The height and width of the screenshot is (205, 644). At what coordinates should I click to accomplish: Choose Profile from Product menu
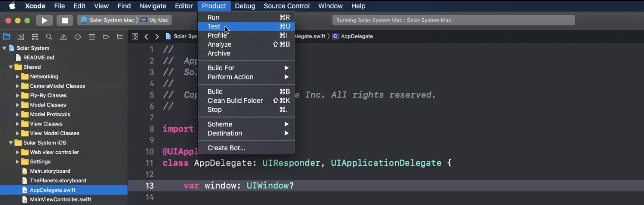[x=246, y=35]
